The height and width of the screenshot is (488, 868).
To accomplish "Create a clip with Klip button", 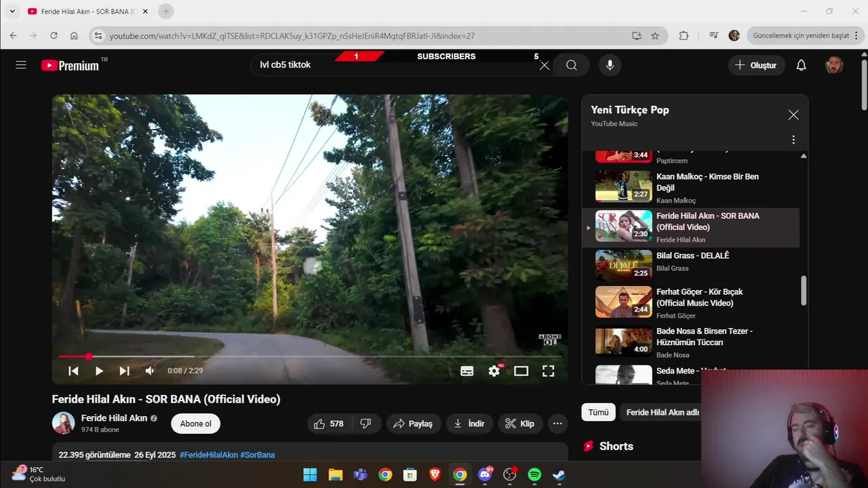I will (520, 424).
